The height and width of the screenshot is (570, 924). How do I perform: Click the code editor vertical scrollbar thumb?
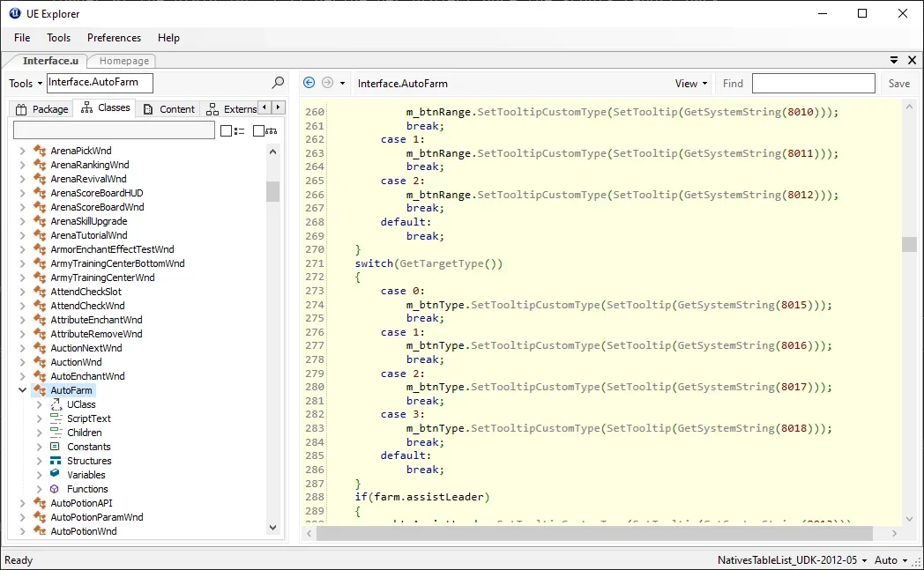tap(909, 244)
